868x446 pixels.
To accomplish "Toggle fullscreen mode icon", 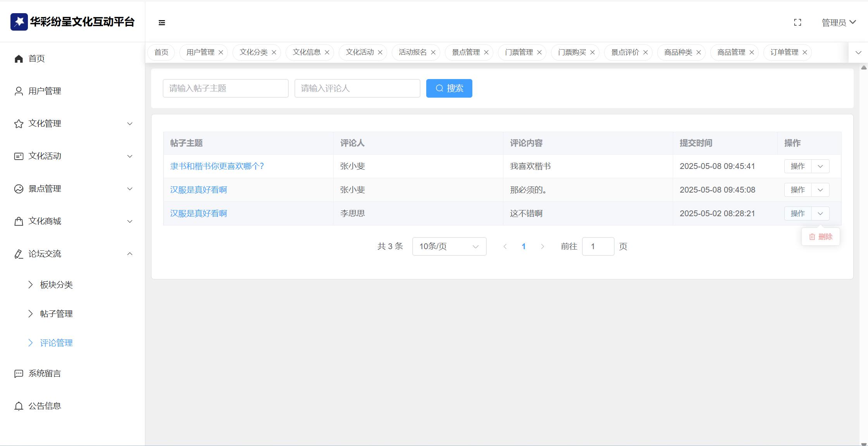I will point(797,22).
